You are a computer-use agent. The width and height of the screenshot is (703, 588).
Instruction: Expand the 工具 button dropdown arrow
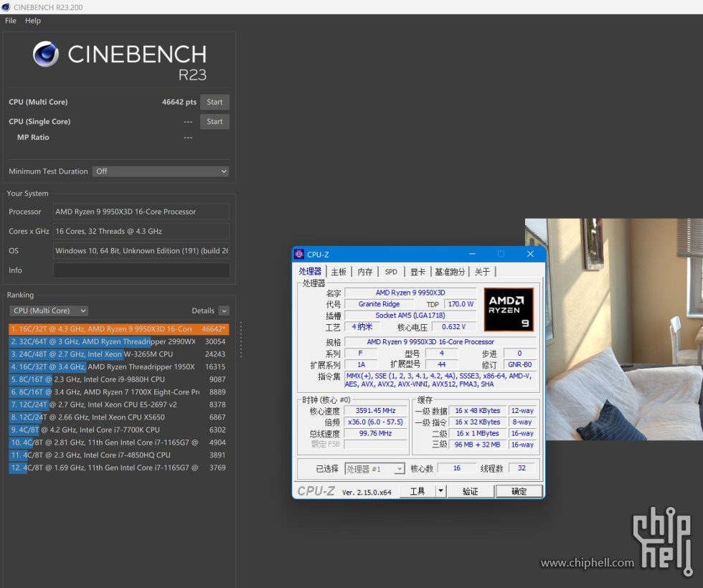coord(440,491)
